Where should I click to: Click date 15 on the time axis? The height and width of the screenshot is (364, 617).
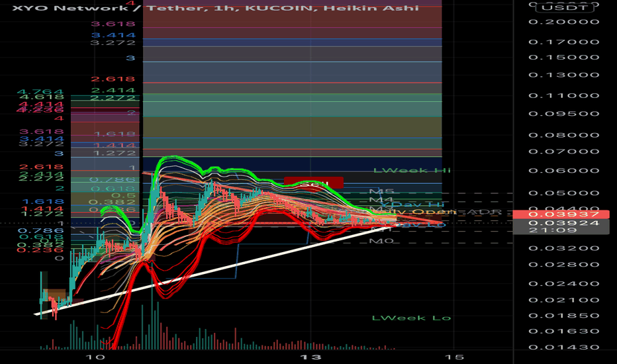pos(455,357)
